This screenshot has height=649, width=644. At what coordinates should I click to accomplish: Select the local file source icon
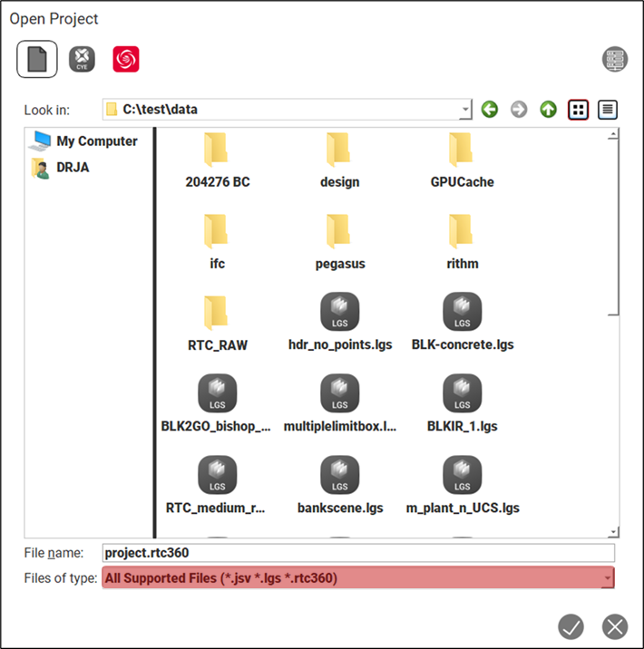click(x=37, y=59)
